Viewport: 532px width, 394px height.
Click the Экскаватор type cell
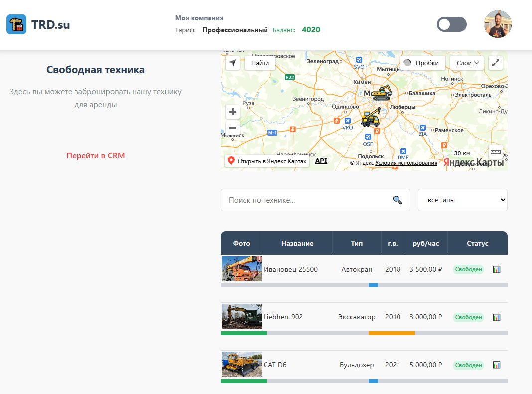coord(357,317)
